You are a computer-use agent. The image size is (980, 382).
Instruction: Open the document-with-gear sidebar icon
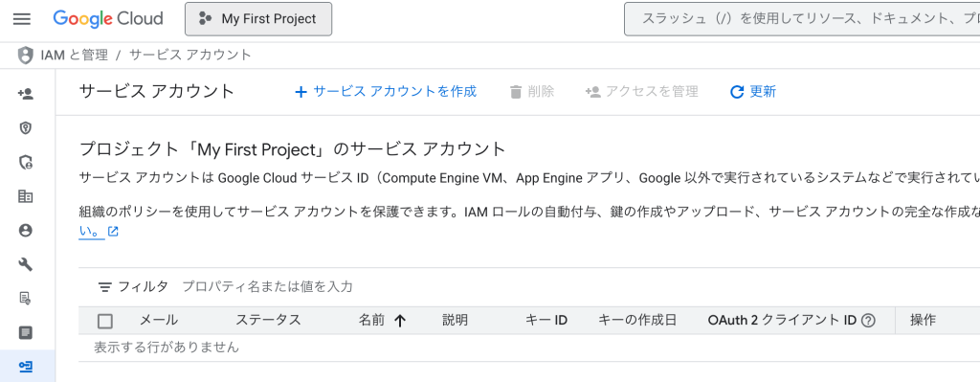point(26,298)
